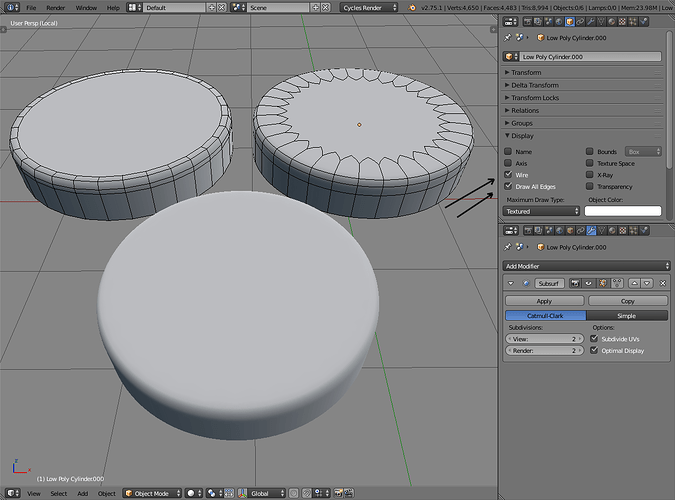This screenshot has height=500, width=675.
Task: Open Render tab in upper properties panel
Action: tap(528, 22)
